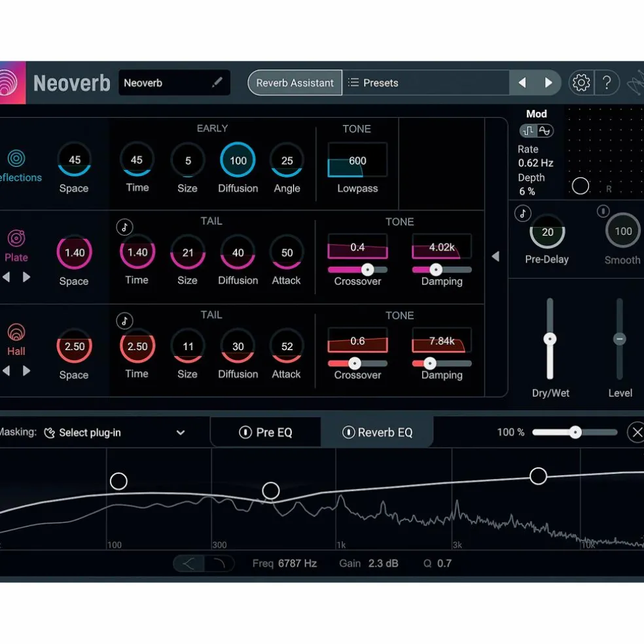Viewport: 644px width, 644px height.
Task: Click the Mod Rate value 0.62 Hz
Action: point(535,163)
